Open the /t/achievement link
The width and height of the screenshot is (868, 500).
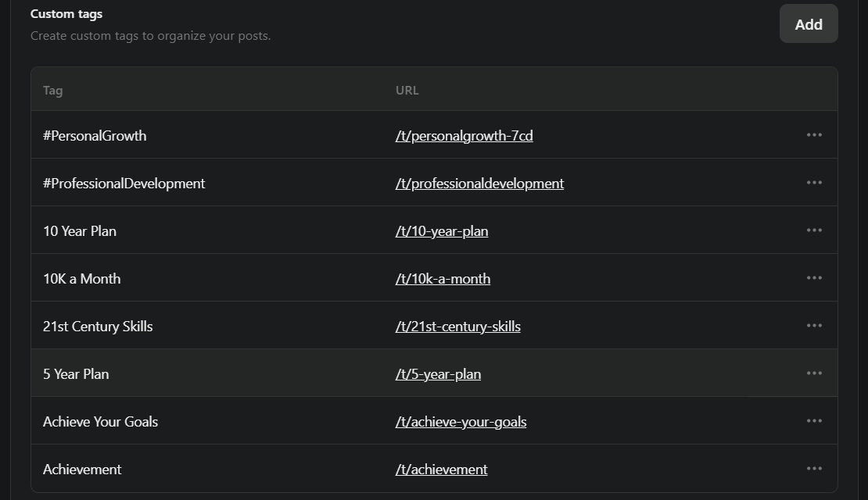(441, 469)
